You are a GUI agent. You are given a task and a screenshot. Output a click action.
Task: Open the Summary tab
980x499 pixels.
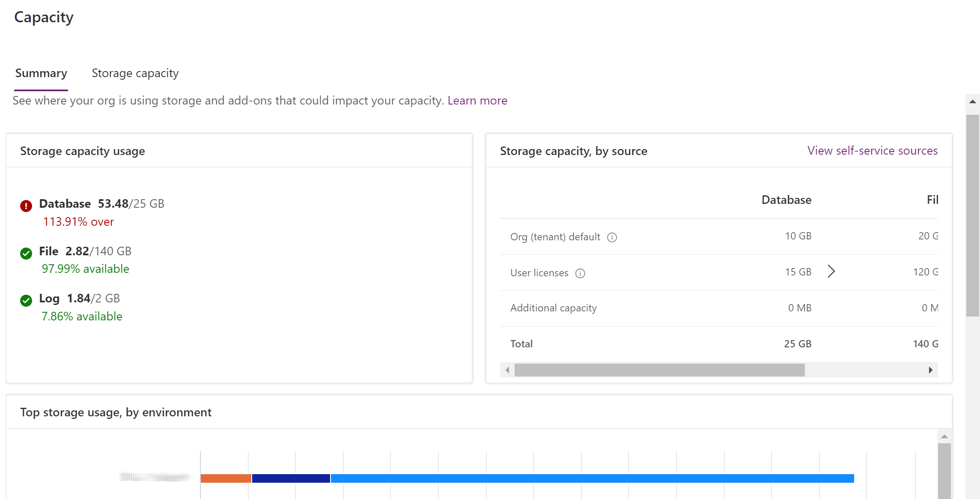pos(41,73)
